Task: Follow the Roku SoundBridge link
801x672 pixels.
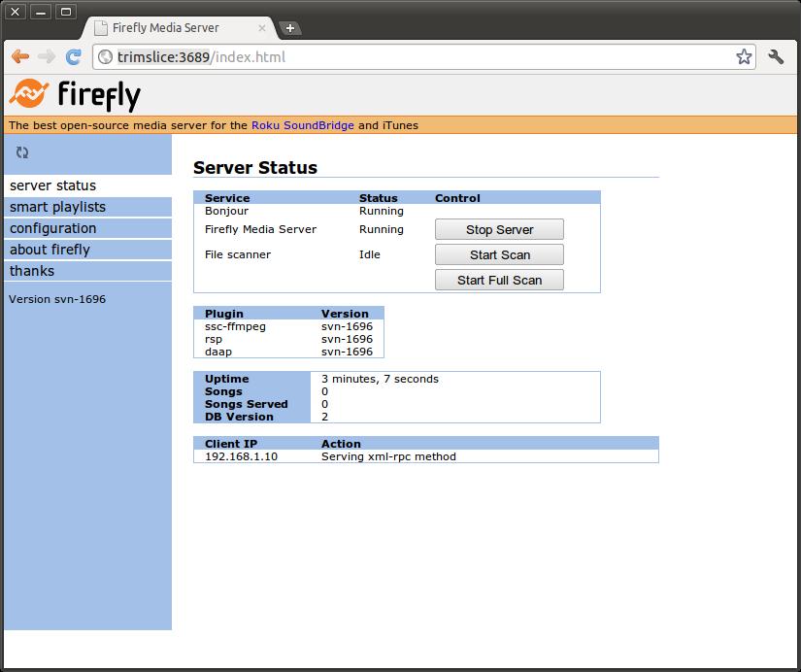Action: tap(302, 125)
